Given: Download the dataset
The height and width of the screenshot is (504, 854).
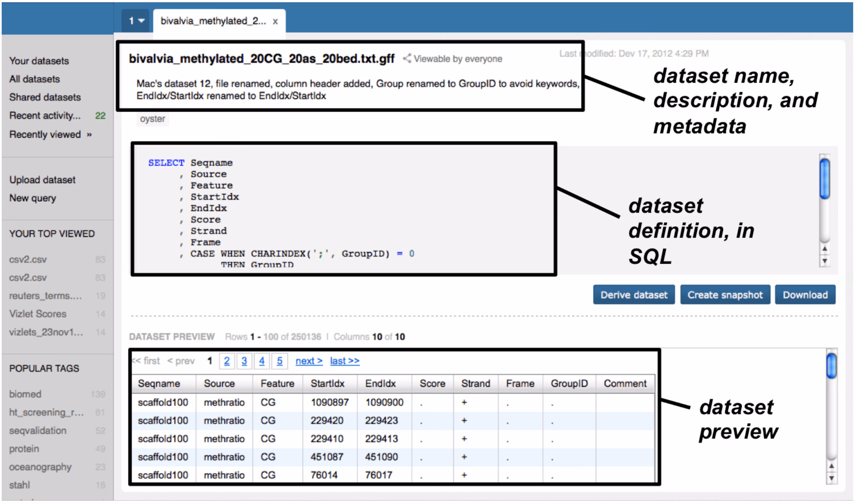Looking at the screenshot, I should pyautogui.click(x=805, y=295).
